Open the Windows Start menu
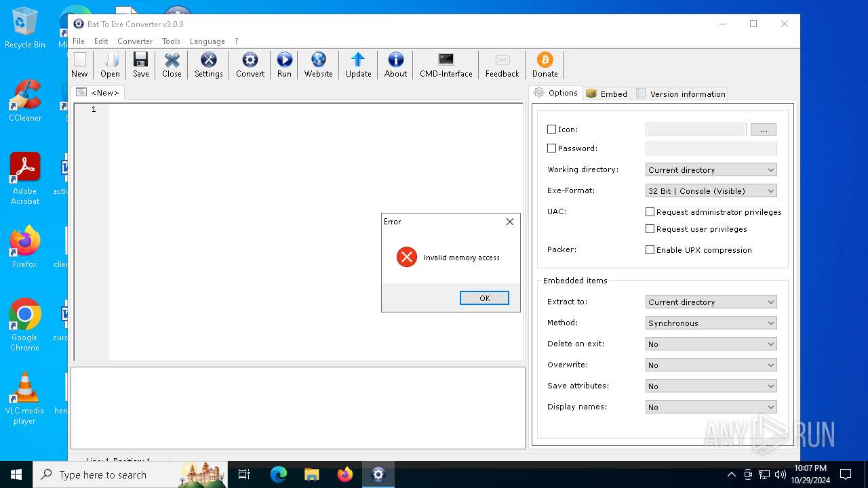This screenshot has height=488, width=868. 16,474
